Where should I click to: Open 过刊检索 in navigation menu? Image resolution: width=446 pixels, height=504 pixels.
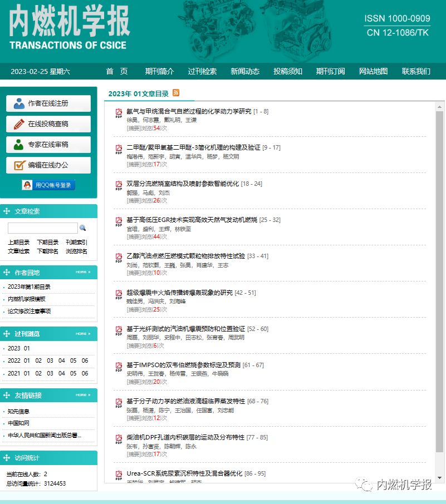tap(202, 71)
